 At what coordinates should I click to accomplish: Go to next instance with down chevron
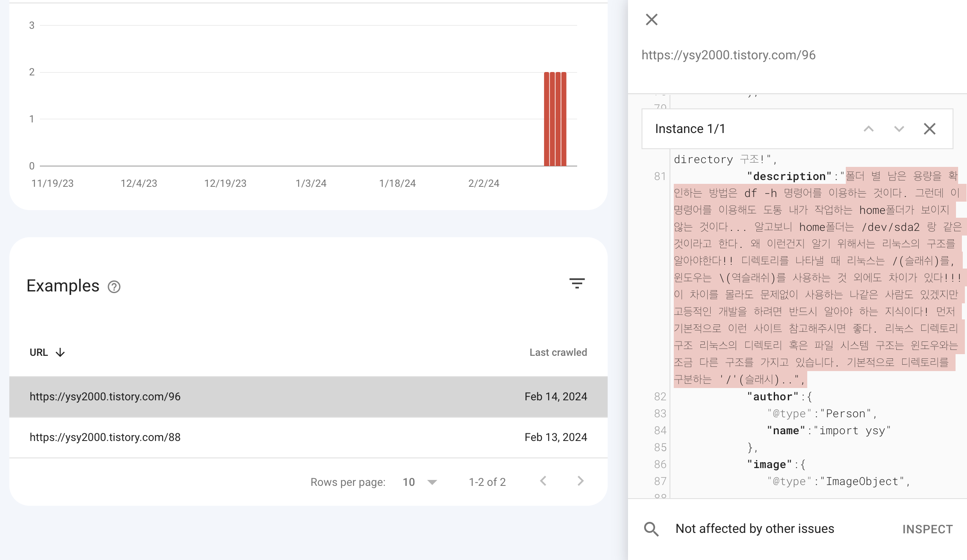[x=899, y=129]
